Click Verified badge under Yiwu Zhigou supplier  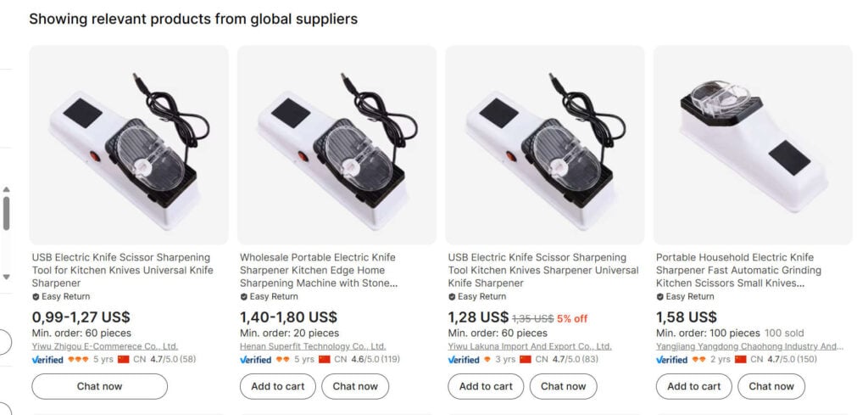[x=47, y=360]
